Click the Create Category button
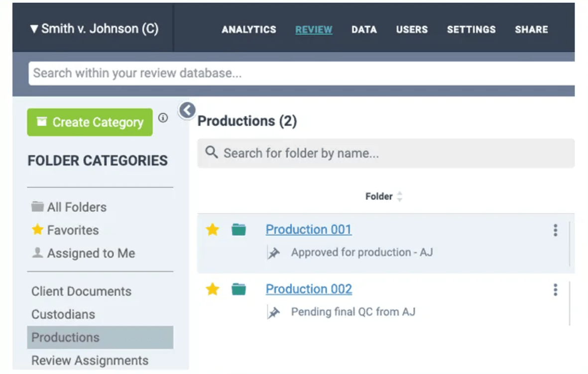Viewport: 588px width, 374px height. (90, 122)
